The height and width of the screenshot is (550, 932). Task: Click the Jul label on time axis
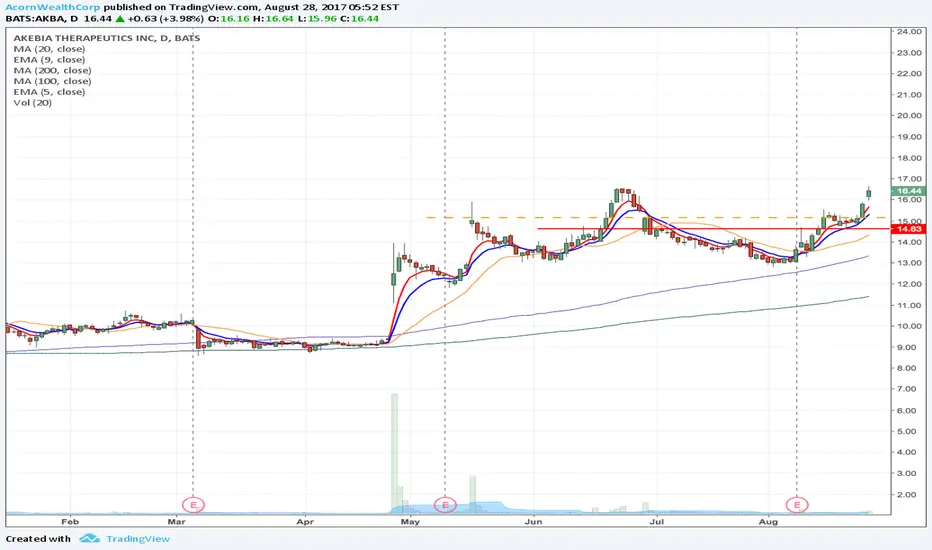click(x=656, y=521)
